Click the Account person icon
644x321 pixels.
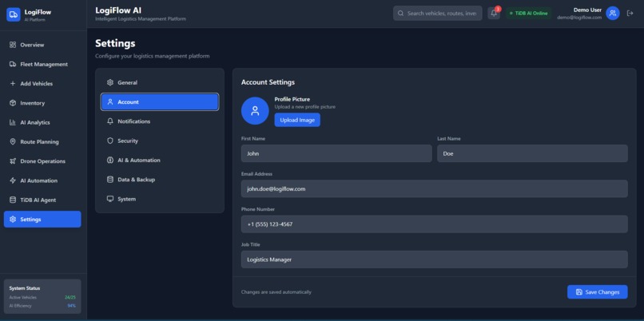click(110, 101)
